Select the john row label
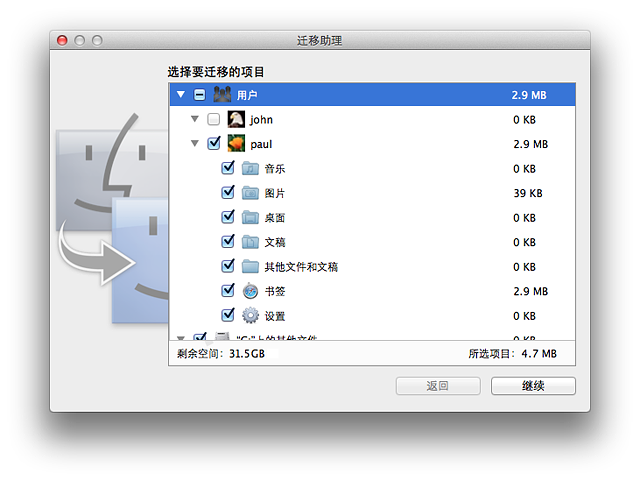Screen dimensions: 640x481 pos(261,120)
